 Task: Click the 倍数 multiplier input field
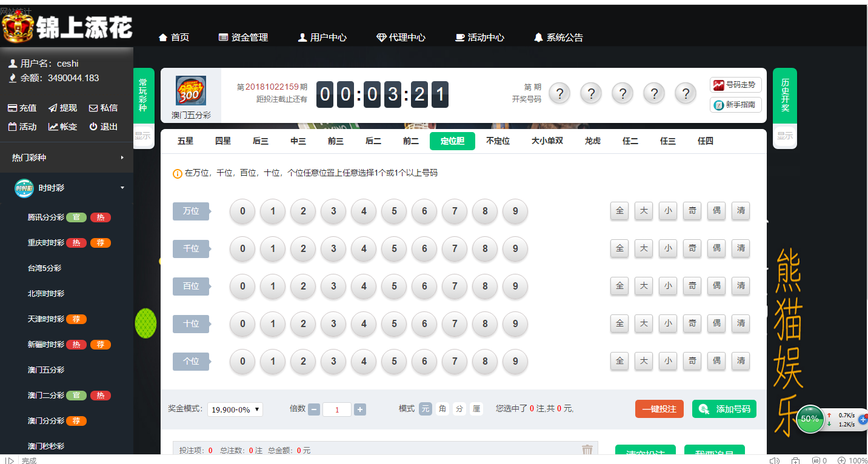click(x=336, y=409)
